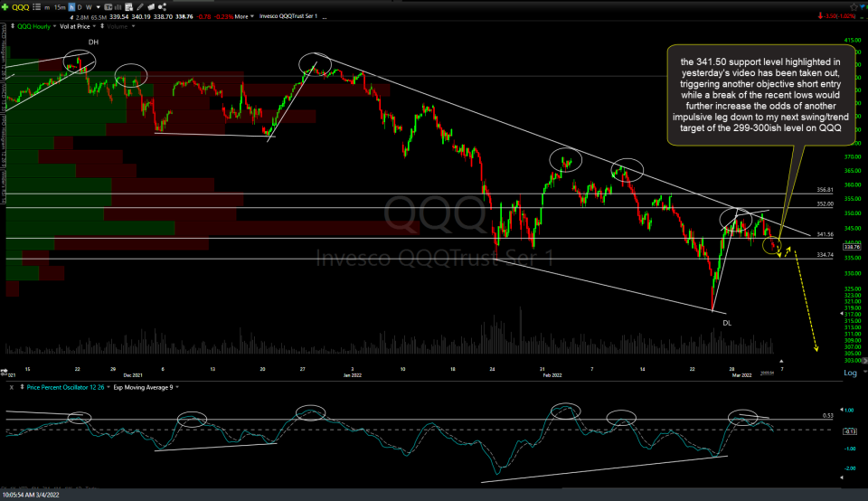The height and width of the screenshot is (501, 868).
Task: Click the red down-arrow change indicator
Action: pos(820,16)
